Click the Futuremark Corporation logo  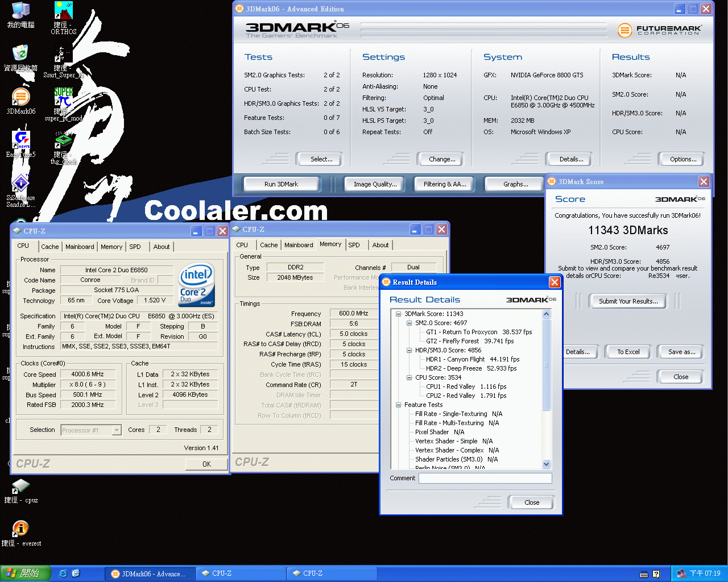pos(660,30)
